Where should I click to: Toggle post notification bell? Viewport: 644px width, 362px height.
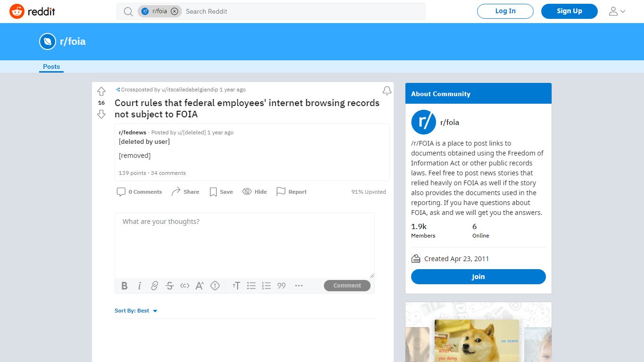tap(387, 90)
